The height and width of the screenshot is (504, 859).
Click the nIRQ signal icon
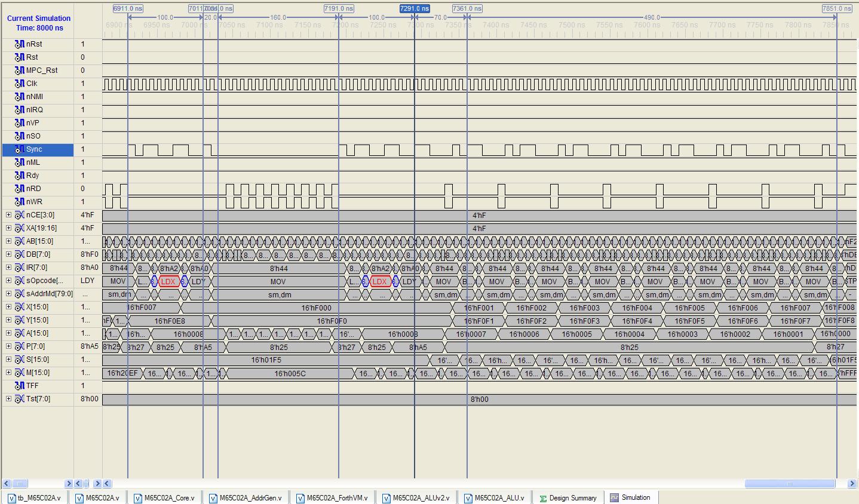(20, 110)
